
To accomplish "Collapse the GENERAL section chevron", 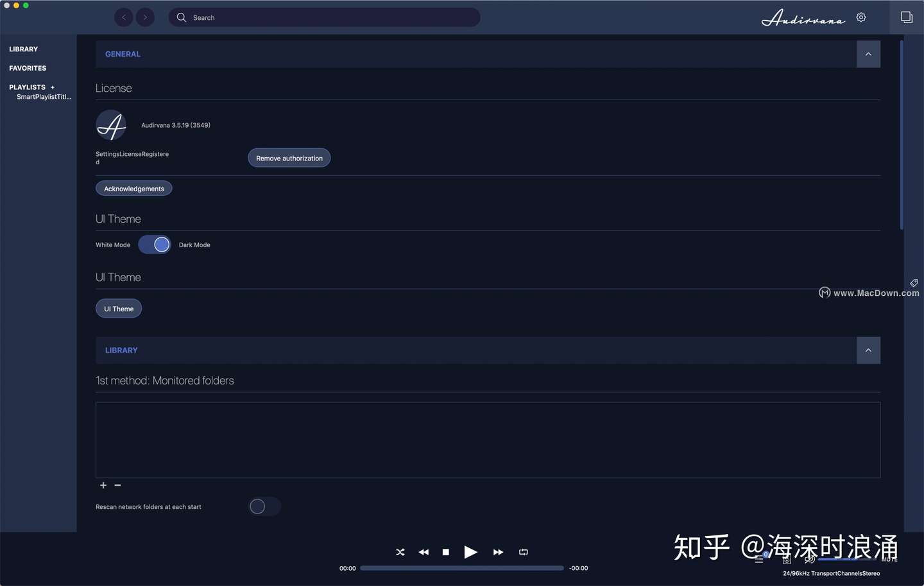I will coord(868,54).
